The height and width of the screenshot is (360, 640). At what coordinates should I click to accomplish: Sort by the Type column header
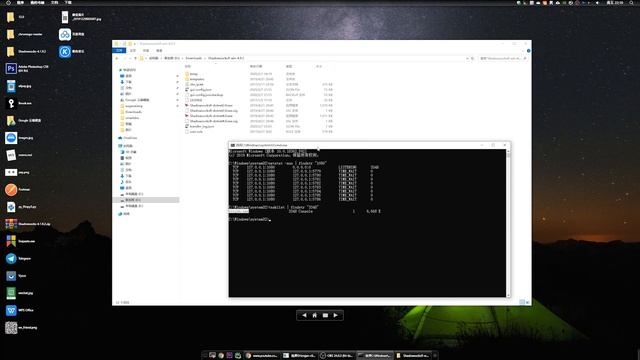click(x=289, y=66)
